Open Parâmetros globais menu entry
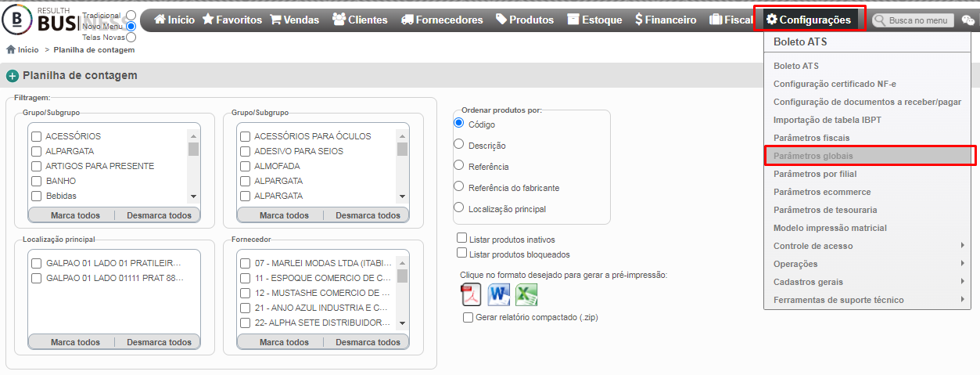The height and width of the screenshot is (375, 980). pyautogui.click(x=870, y=156)
